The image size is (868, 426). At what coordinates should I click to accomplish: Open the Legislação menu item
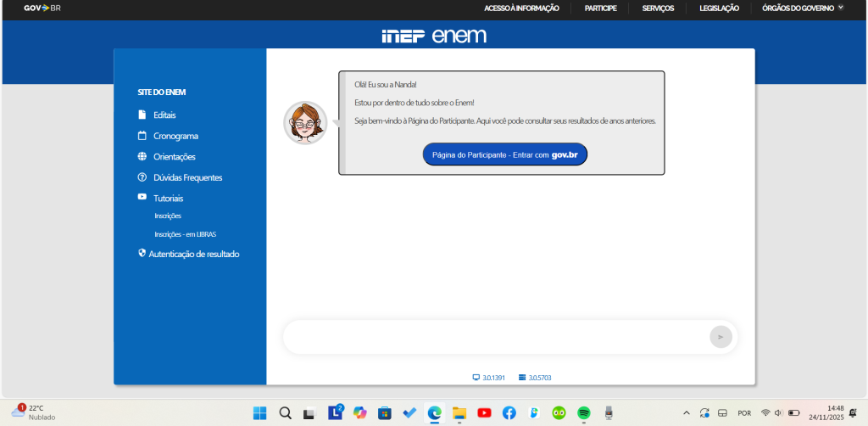point(719,8)
